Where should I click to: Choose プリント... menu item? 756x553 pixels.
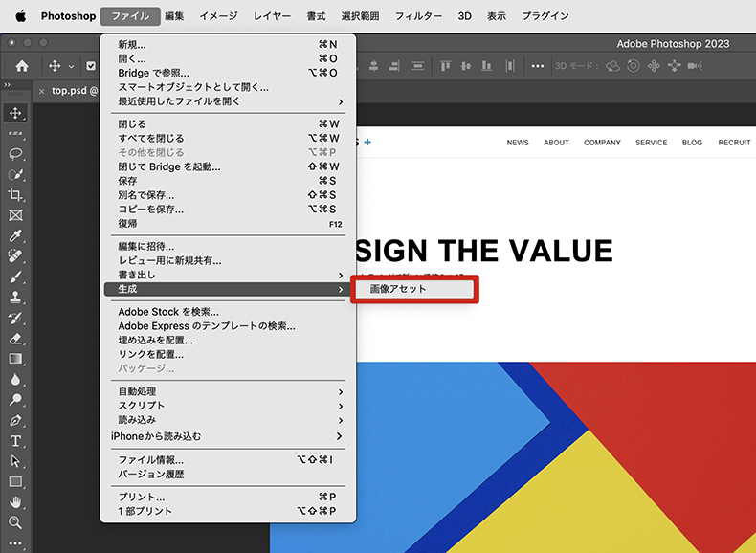[228, 498]
